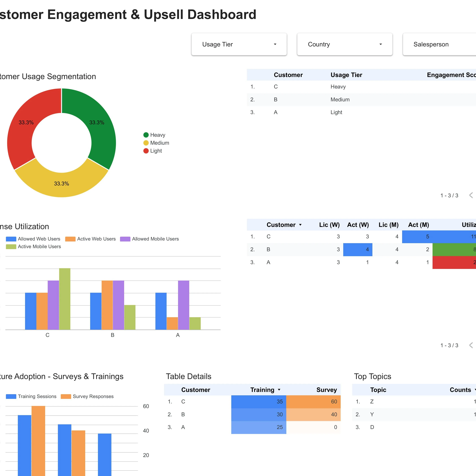Sort by Lic (M) column header
476x476 pixels.
click(389, 225)
